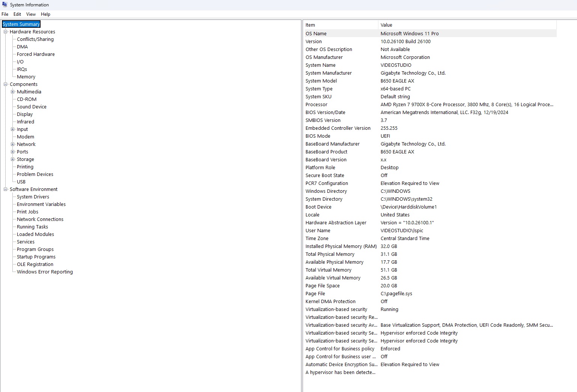577x392 pixels.
Task: Select the BIOS Version/Date row
Action: tap(430, 113)
